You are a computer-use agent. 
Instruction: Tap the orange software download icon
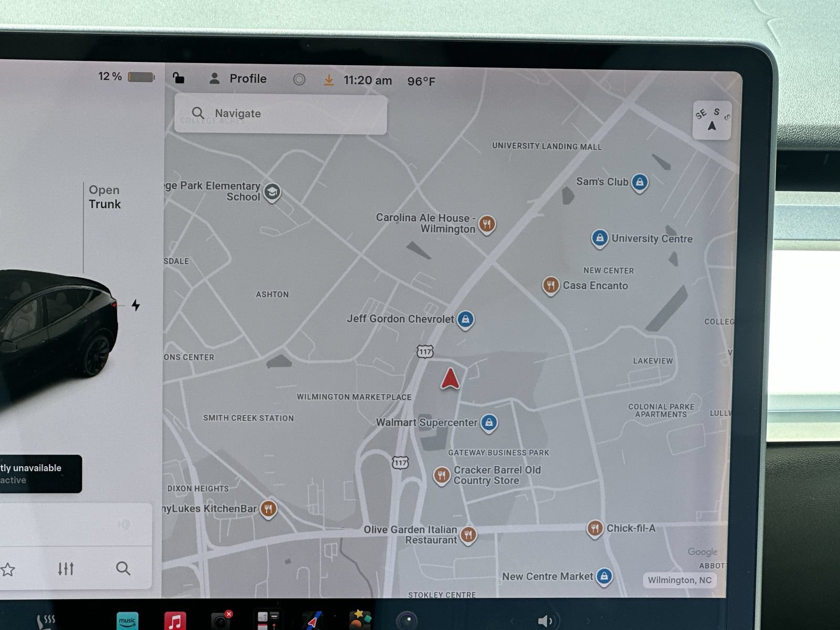coord(329,80)
